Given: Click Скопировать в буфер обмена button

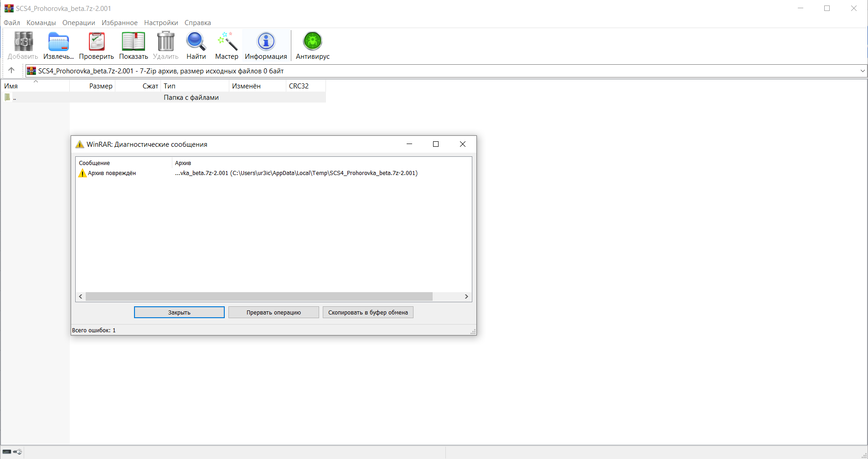Looking at the screenshot, I should [x=368, y=312].
